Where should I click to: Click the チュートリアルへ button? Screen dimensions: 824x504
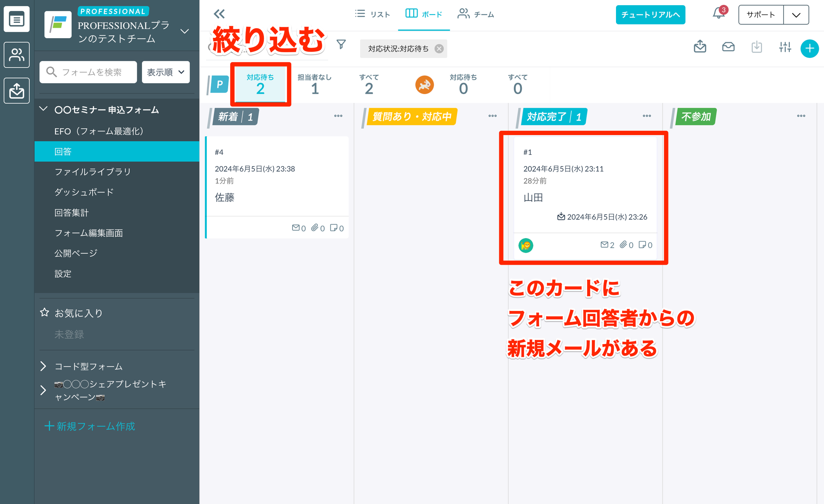coord(650,15)
